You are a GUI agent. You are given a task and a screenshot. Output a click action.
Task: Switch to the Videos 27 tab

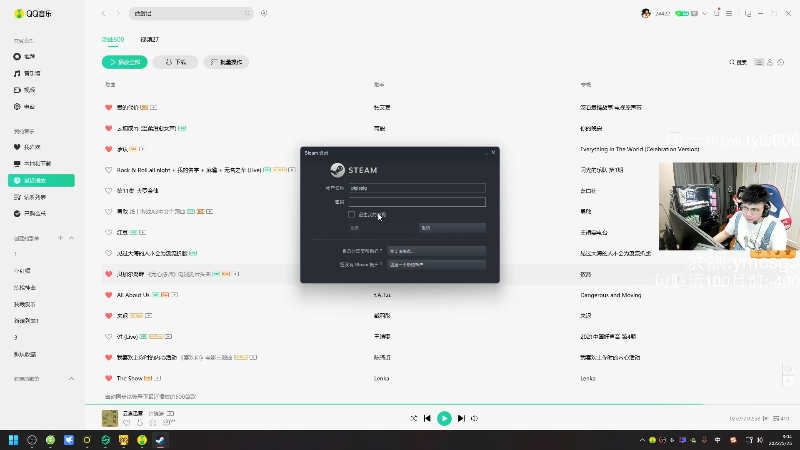(149, 39)
